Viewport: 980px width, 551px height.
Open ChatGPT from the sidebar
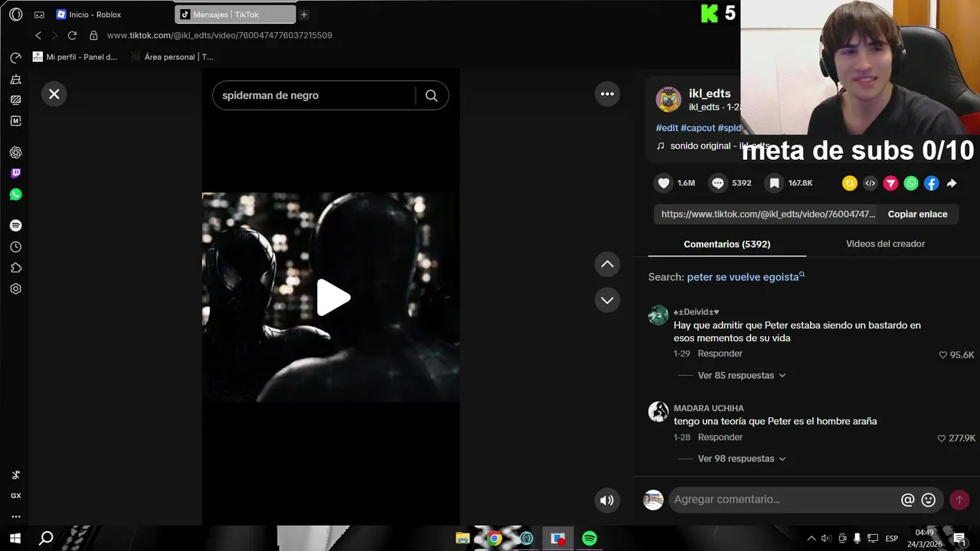[15, 152]
